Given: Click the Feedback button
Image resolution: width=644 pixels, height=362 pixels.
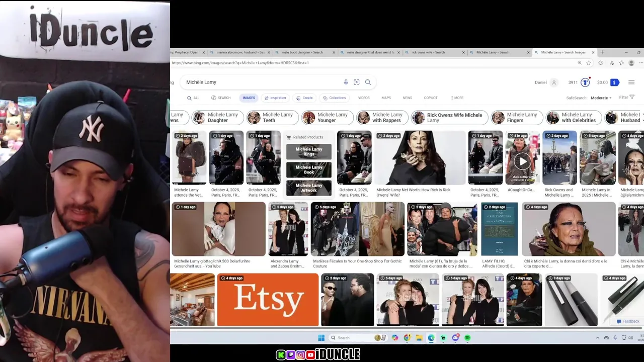Looking at the screenshot, I should [627, 321].
